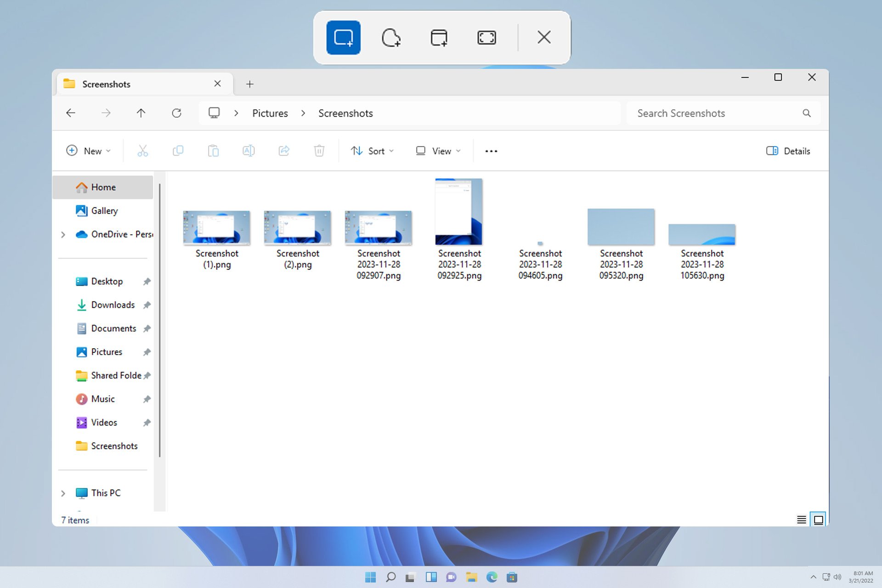Image resolution: width=882 pixels, height=588 pixels.
Task: Switch to details list view layout
Action: pos(801,520)
